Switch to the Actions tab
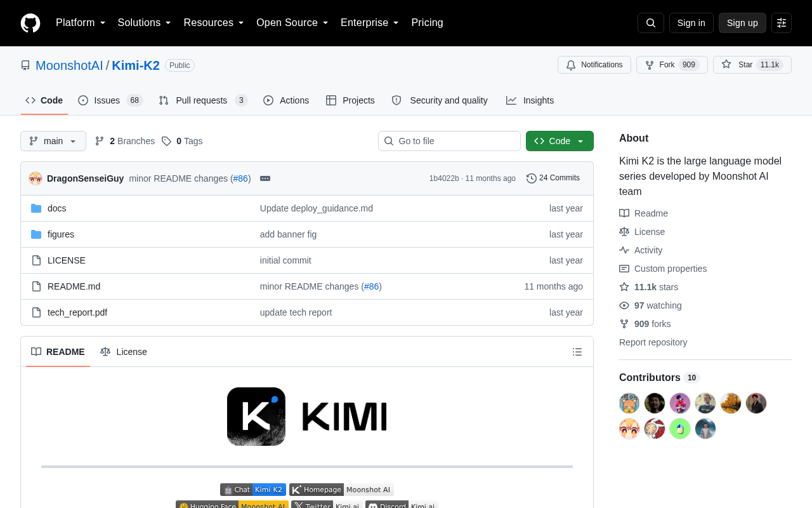The width and height of the screenshot is (812, 508). click(286, 100)
